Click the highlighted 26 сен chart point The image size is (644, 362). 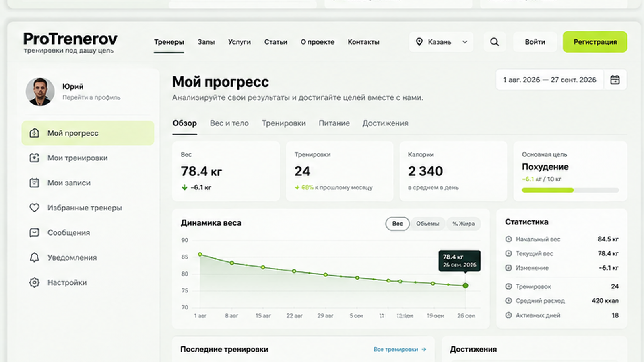tap(465, 286)
